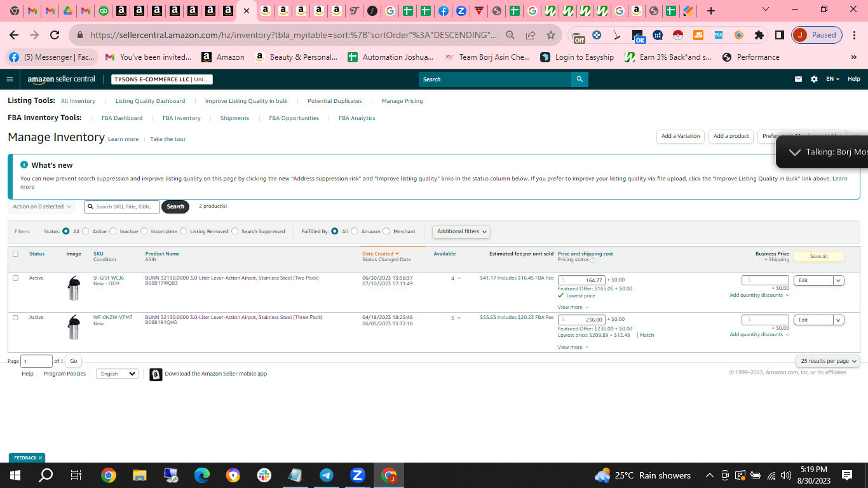The image size is (868, 488).
Task: Click the Pokeball extension icon
Action: 678,35
